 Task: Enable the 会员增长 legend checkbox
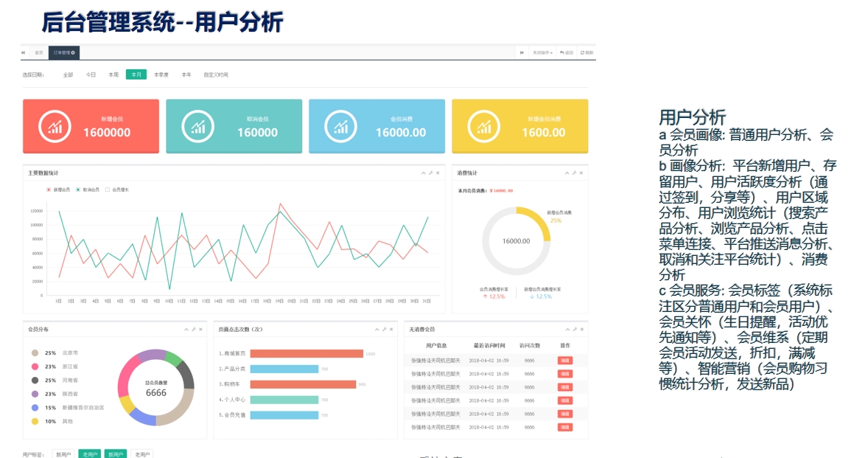(107, 190)
